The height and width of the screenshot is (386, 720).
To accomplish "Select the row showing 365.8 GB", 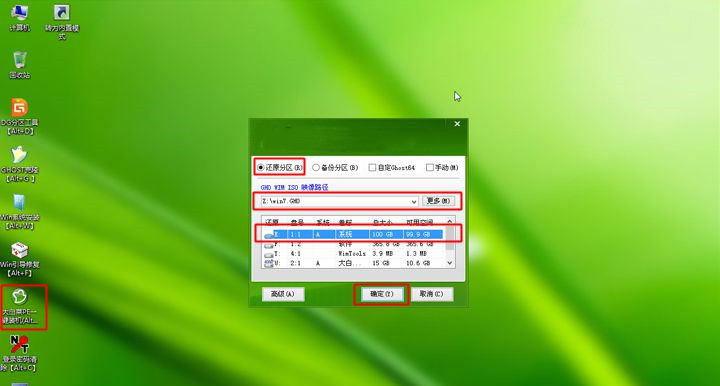I will tap(353, 244).
